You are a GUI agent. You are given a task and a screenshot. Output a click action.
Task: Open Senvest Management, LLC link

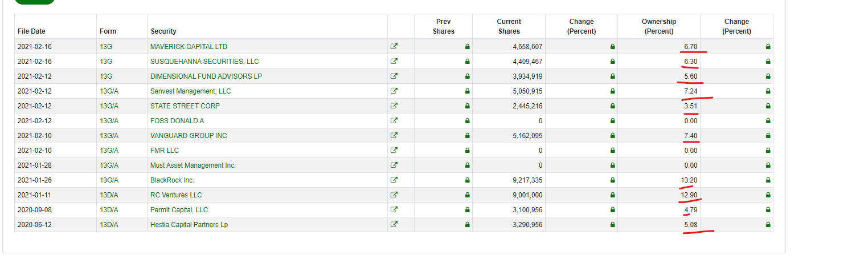190,91
